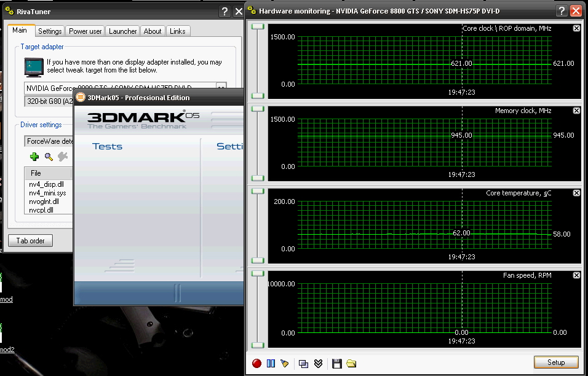Screen dimensions: 588x376
Task: Click the grey wrench icon under Driver settings
Action: click(x=63, y=157)
